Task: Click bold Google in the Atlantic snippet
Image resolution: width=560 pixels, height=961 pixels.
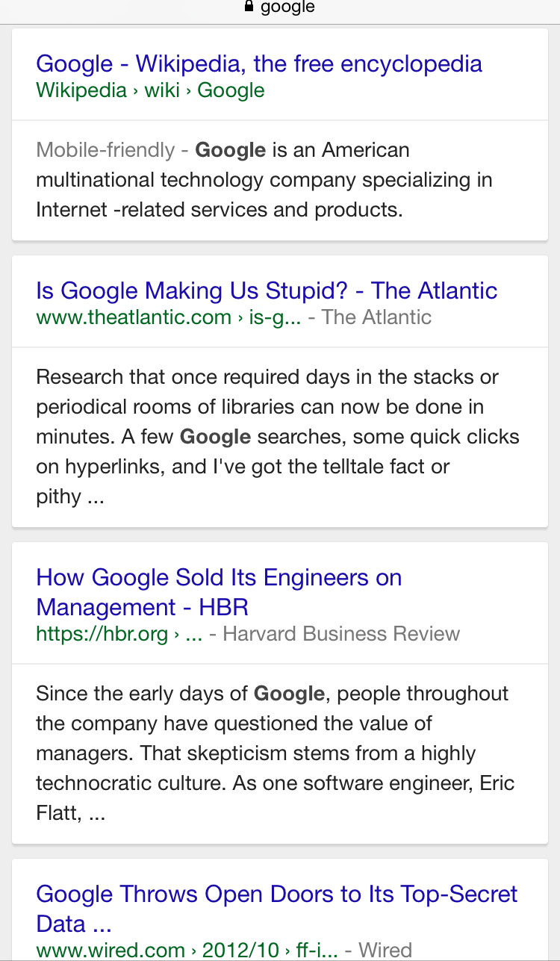Action: [x=215, y=437]
